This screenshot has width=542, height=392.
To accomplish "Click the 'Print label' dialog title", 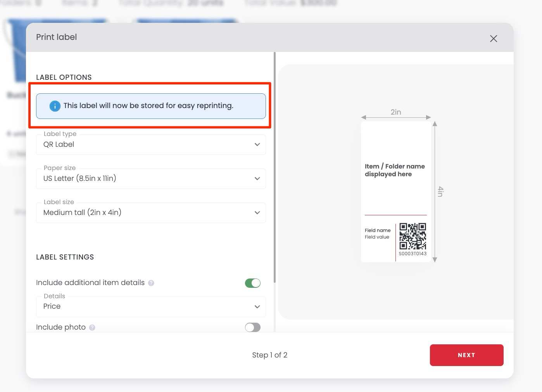I will pos(57,37).
